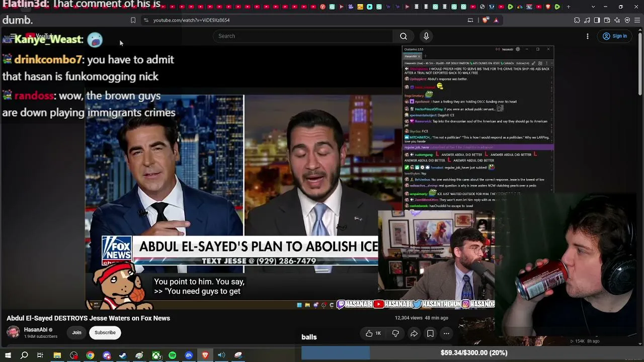The image size is (644, 362).
Task: Open Brave Shields lion icon
Action: [485, 20]
